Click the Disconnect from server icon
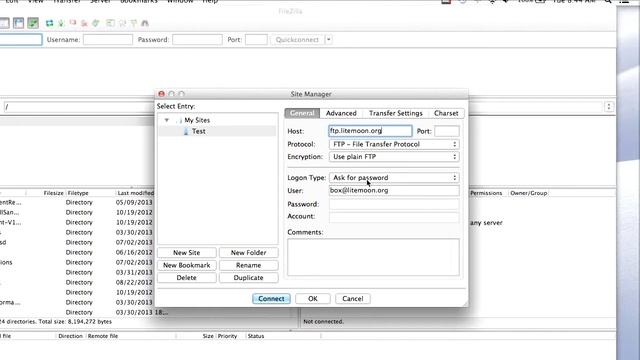The width and height of the screenshot is (640, 360). [84, 23]
